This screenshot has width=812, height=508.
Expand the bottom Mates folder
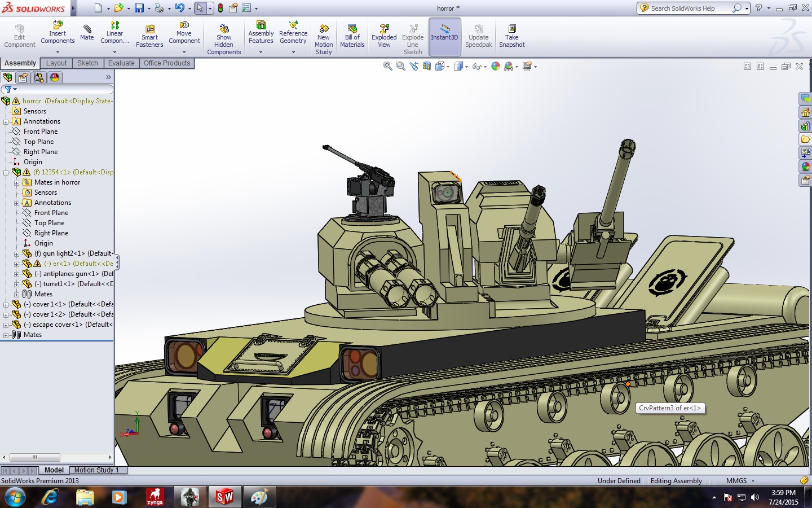point(6,335)
